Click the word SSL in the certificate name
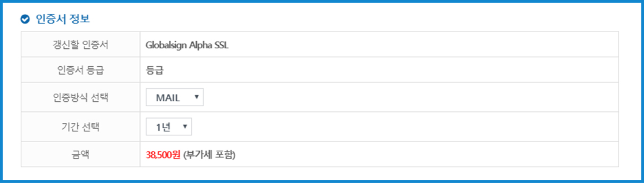 [x=221, y=45]
